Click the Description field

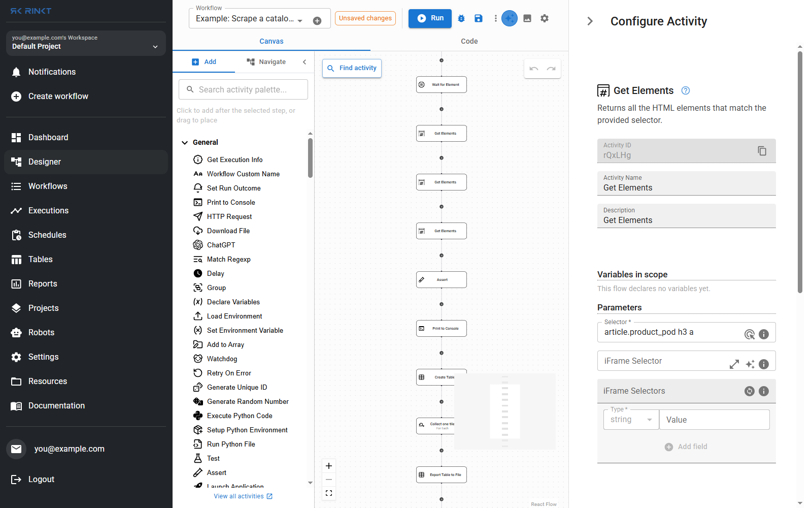click(687, 216)
